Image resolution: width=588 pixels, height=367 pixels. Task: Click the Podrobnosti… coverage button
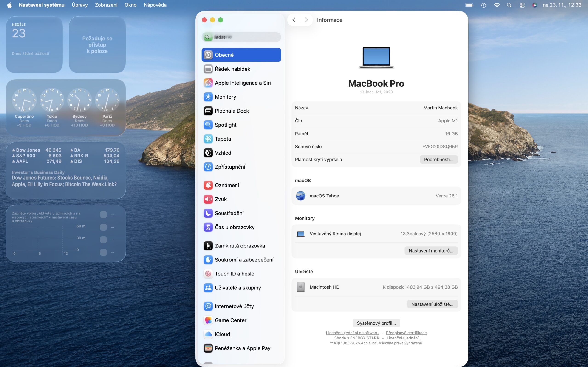click(x=438, y=159)
